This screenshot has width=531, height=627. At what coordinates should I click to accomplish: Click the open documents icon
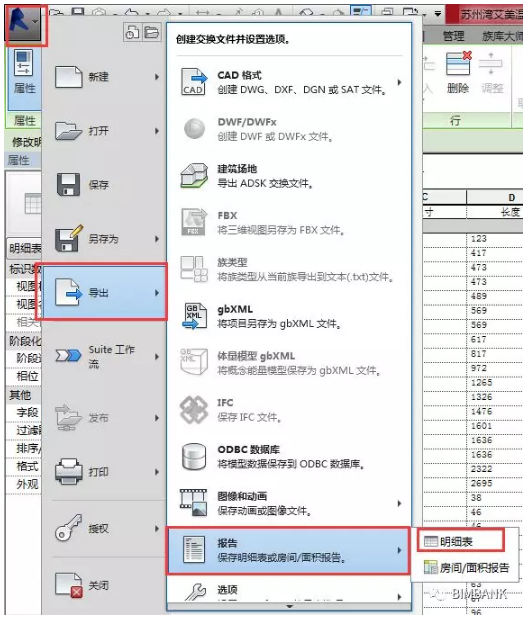pos(152,33)
